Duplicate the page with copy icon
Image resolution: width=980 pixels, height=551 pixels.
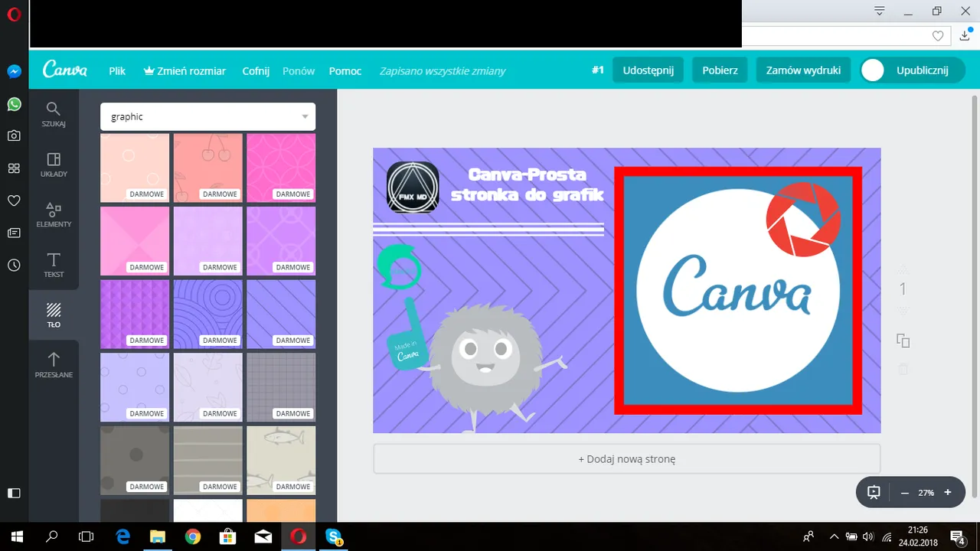[x=903, y=341]
